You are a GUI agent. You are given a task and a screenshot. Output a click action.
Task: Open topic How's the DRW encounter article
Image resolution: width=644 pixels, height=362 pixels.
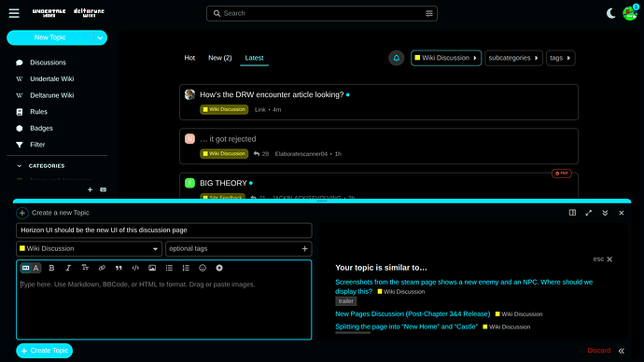(272, 95)
